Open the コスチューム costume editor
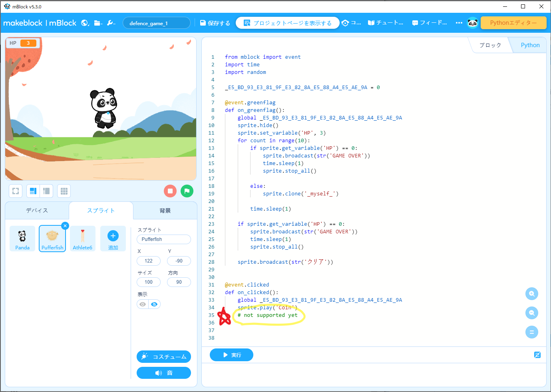This screenshot has height=392, width=551. coord(164,356)
